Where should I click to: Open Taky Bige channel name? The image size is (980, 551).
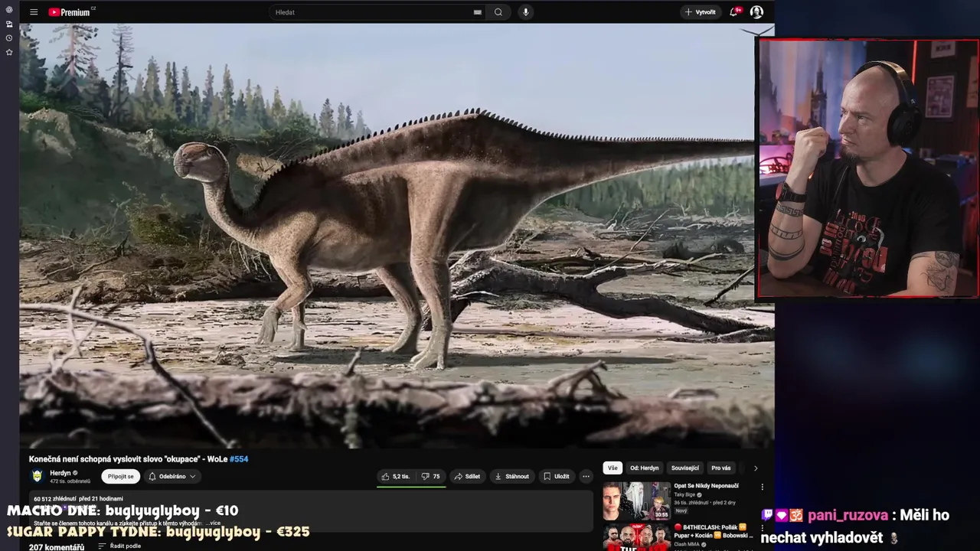pos(686,494)
